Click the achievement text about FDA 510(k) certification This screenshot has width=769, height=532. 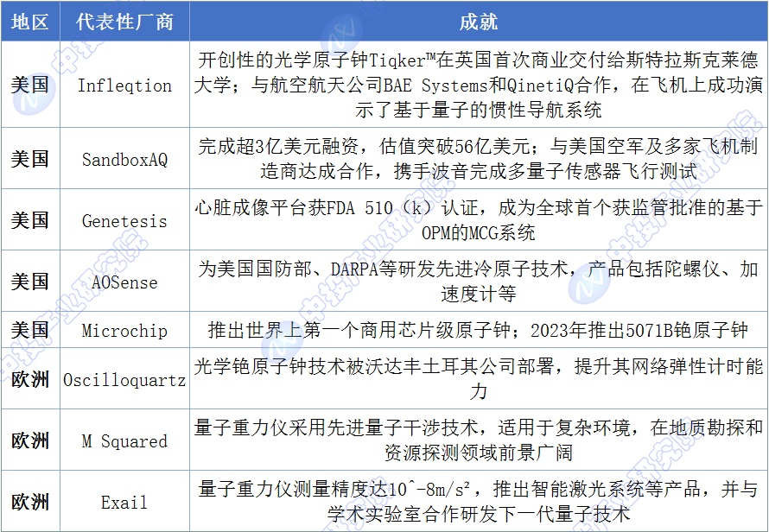(479, 220)
